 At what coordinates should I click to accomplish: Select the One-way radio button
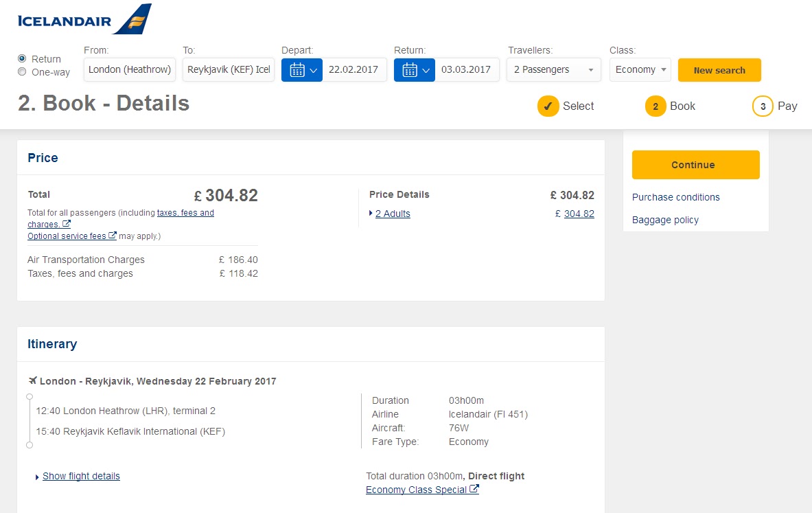(x=22, y=71)
